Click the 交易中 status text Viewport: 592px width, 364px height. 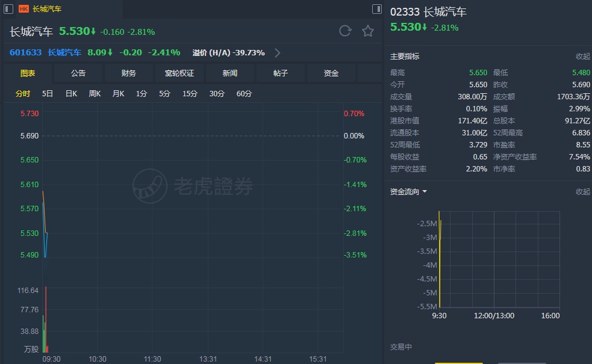(400, 347)
